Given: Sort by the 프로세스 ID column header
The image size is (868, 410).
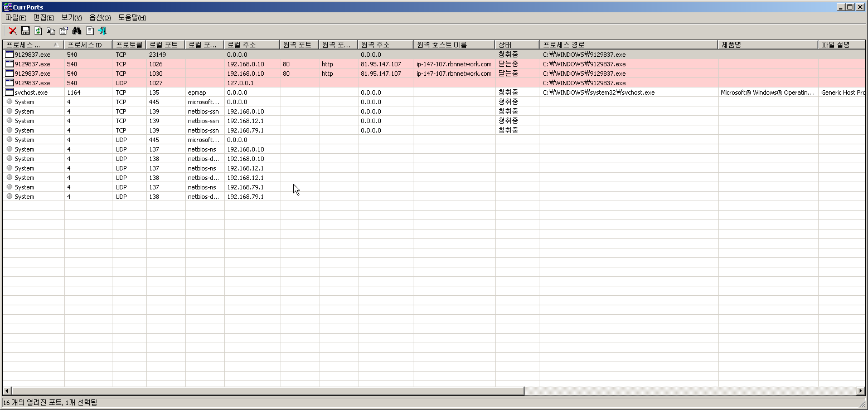Looking at the screenshot, I should (x=88, y=45).
